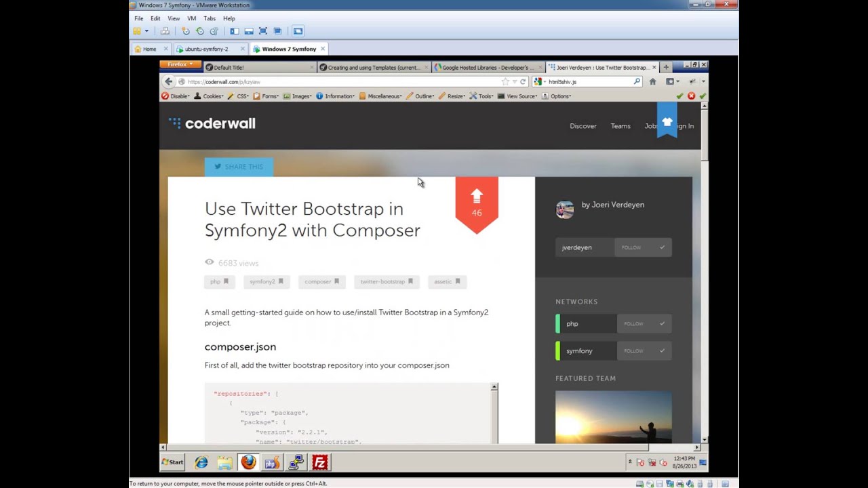The width and height of the screenshot is (868, 488).
Task: Go to Firefox home page icon
Action: (x=652, y=82)
